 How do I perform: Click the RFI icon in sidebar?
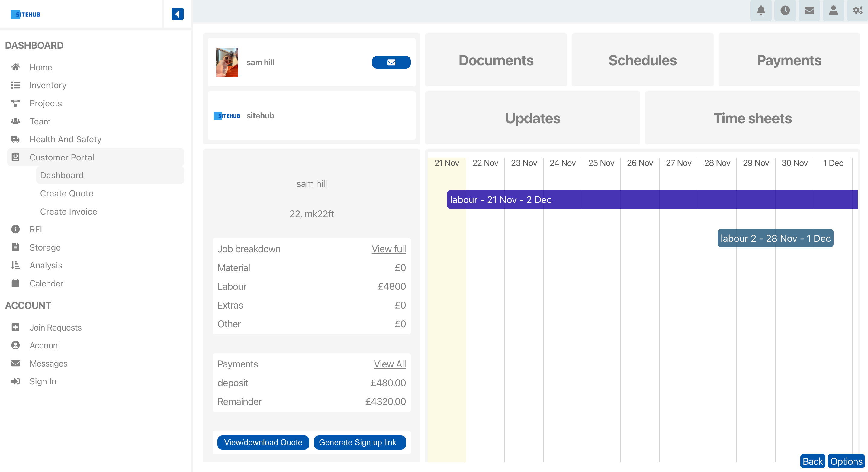coord(16,229)
